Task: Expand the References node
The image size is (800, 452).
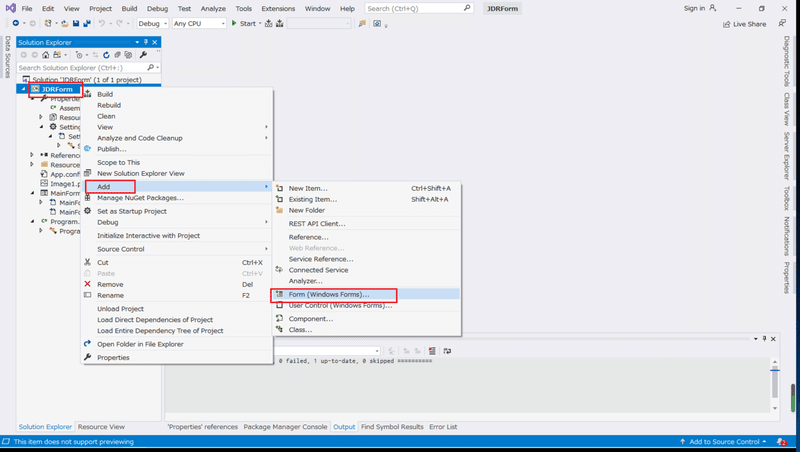Action: 32,155
